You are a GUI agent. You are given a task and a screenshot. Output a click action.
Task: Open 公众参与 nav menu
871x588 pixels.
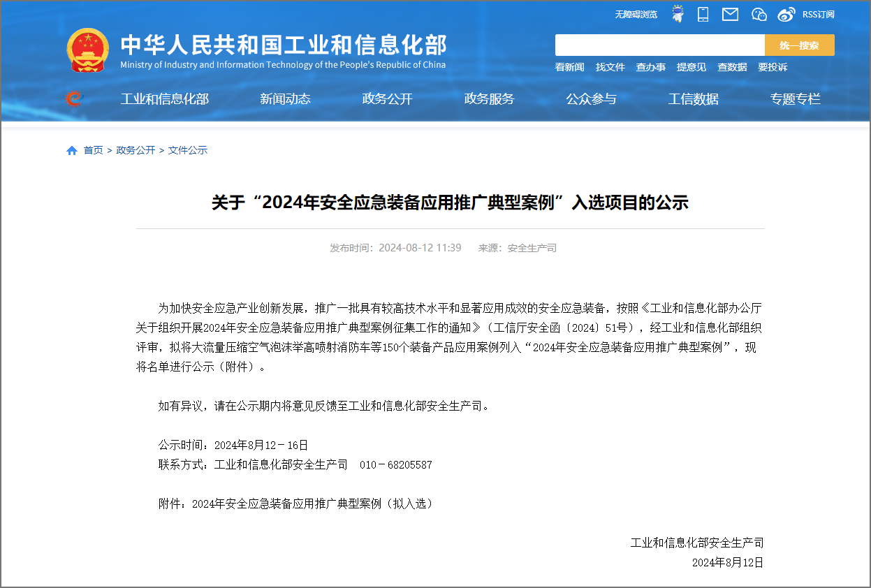point(591,99)
